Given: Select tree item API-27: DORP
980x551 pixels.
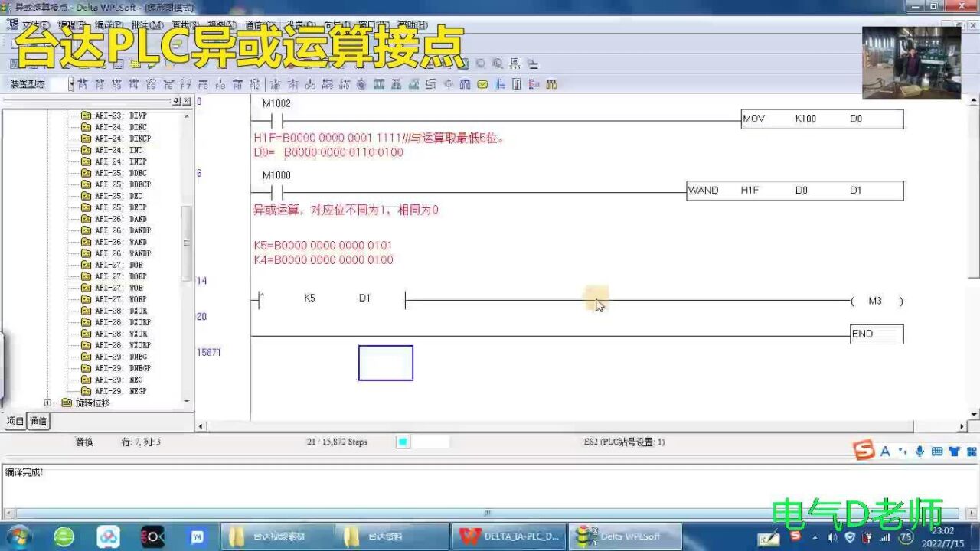Looking at the screenshot, I should (x=121, y=276).
